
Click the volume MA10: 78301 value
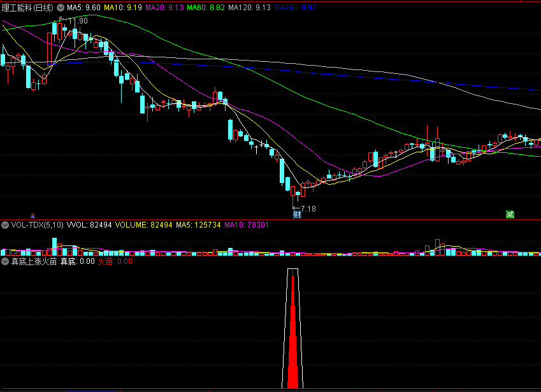(x=247, y=225)
